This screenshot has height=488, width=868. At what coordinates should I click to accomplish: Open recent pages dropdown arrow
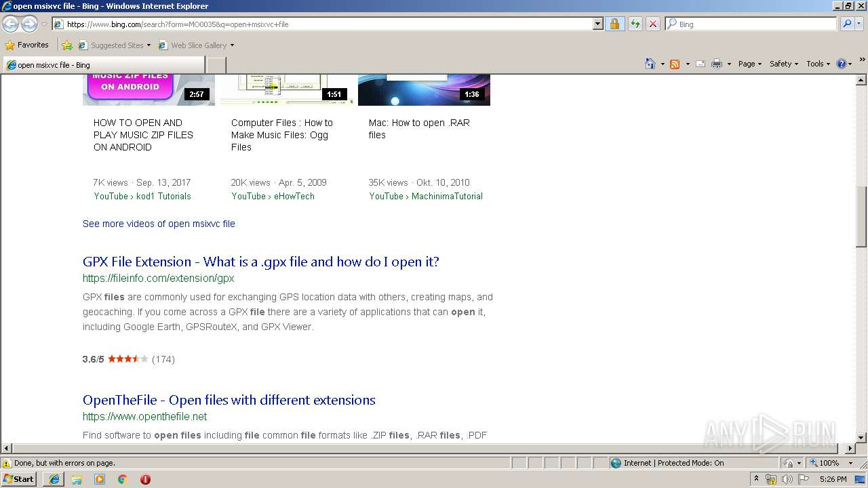click(44, 24)
